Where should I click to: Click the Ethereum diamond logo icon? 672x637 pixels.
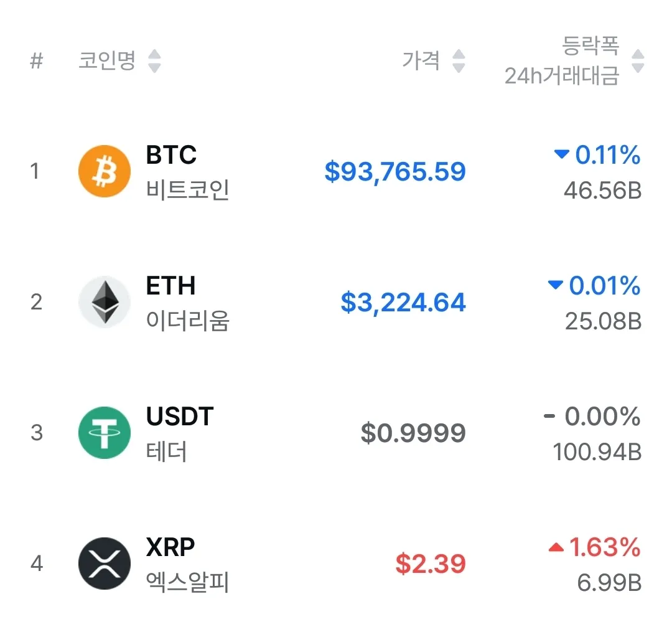105,302
